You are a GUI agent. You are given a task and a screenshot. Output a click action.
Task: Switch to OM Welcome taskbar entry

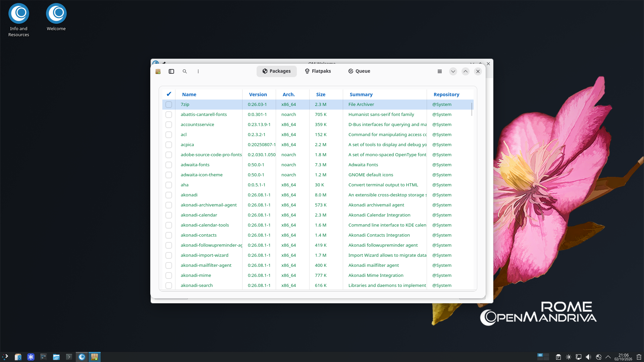pos(82,357)
